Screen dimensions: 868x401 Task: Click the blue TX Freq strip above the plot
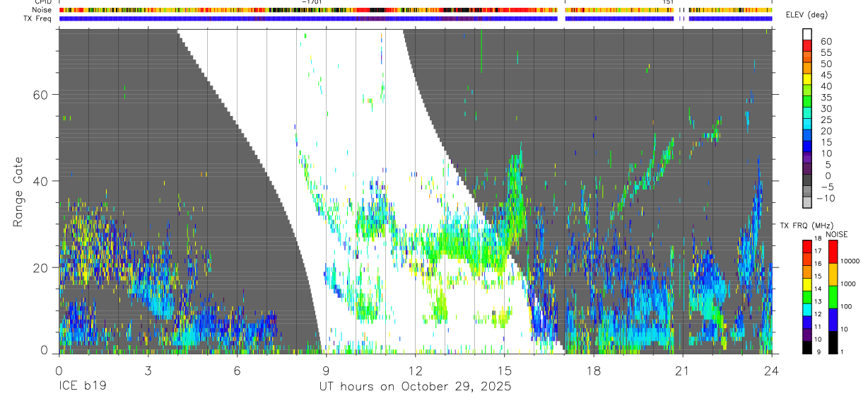click(416, 18)
